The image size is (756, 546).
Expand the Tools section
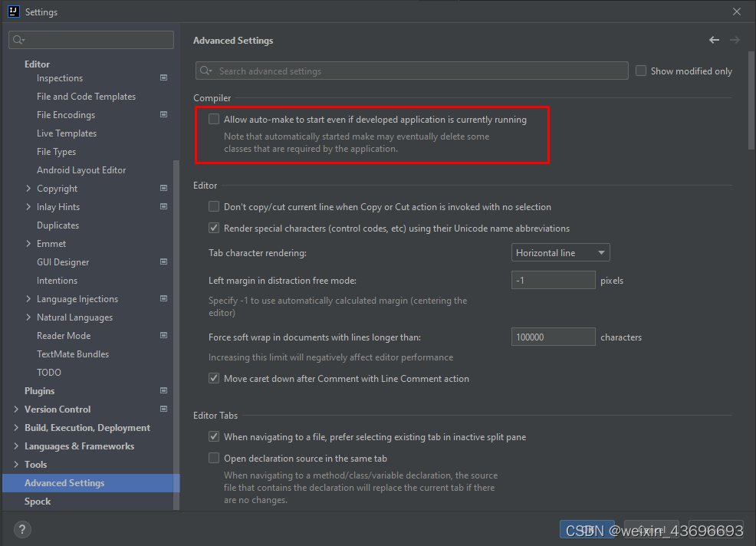click(16, 464)
